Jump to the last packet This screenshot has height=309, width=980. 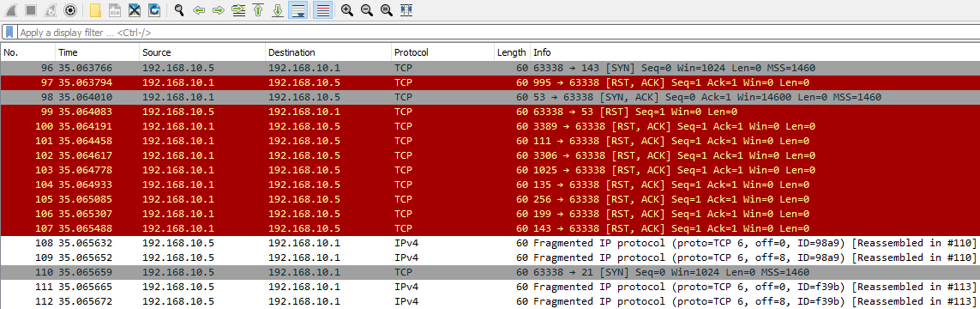click(278, 10)
